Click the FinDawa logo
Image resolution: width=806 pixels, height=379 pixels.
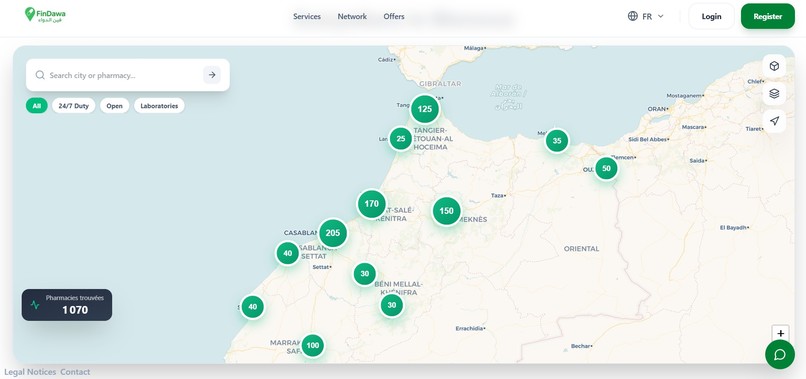[x=45, y=15]
